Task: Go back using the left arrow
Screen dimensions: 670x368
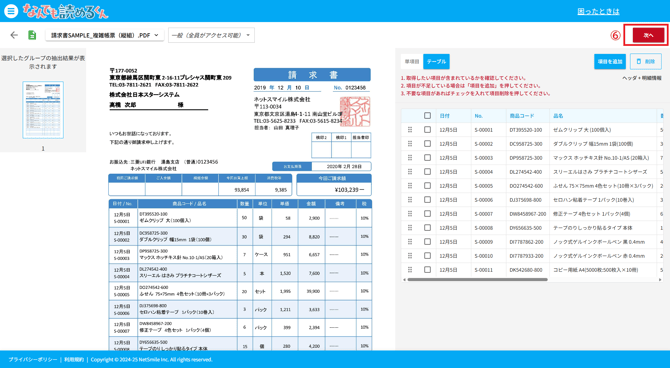Action: click(x=14, y=35)
